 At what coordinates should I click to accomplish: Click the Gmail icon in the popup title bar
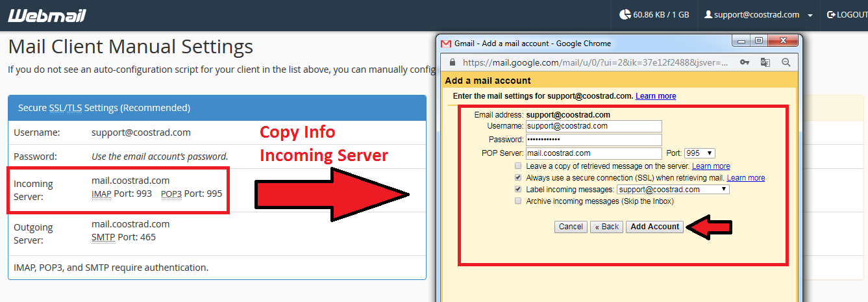pyautogui.click(x=446, y=44)
